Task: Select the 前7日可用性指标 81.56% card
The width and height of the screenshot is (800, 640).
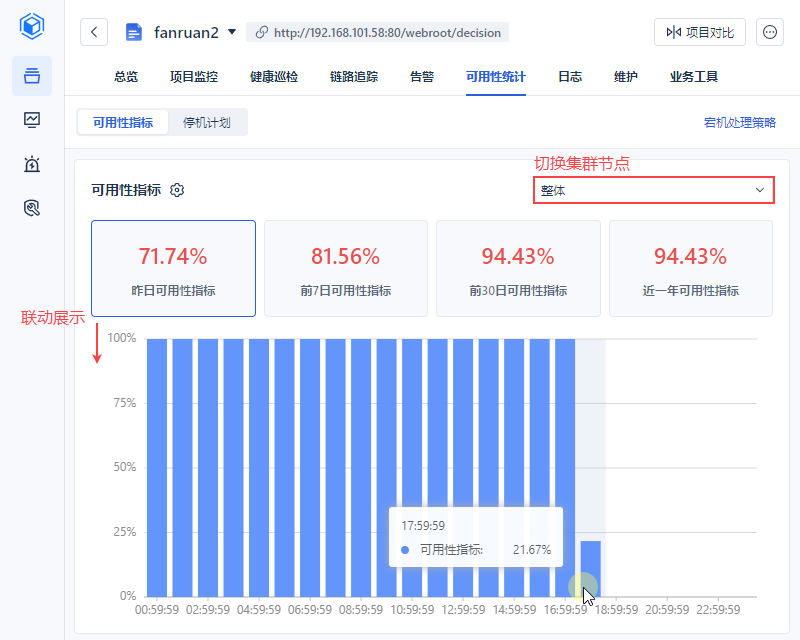Action: point(346,268)
